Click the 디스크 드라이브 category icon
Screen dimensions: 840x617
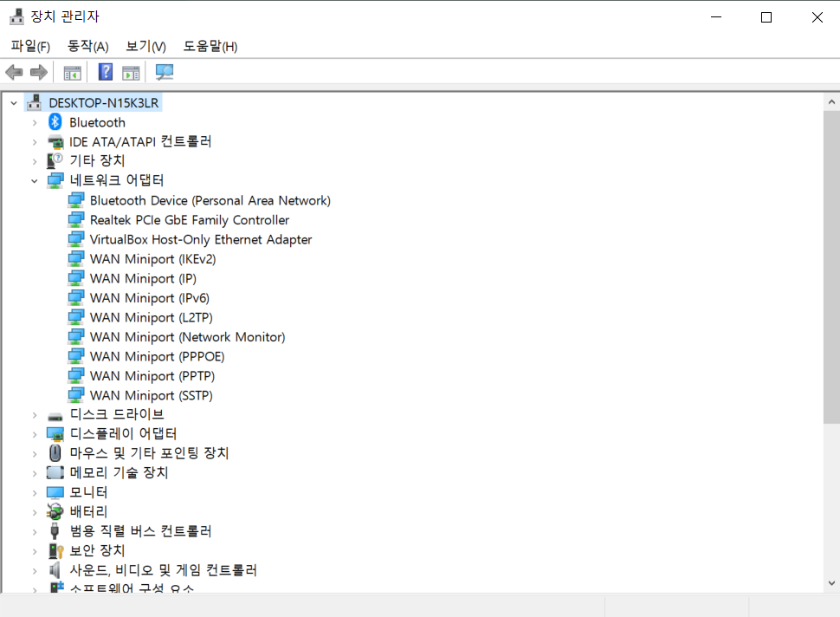[55, 416]
